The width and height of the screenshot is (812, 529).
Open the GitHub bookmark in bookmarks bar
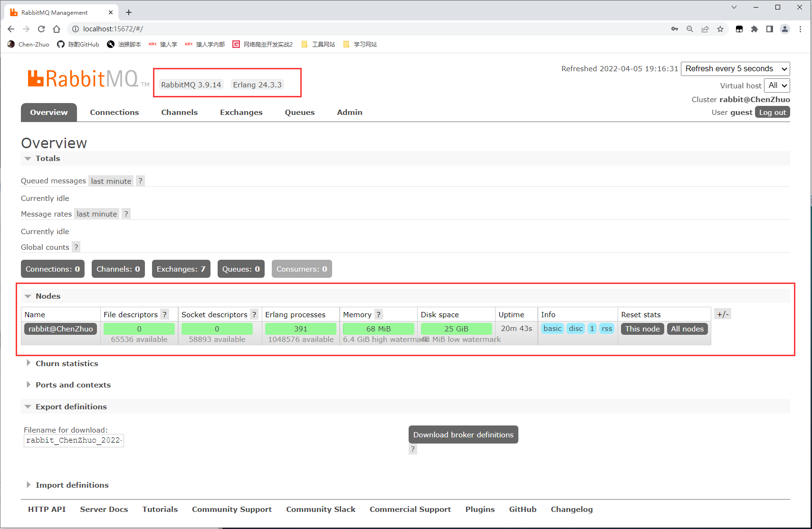[x=78, y=44]
